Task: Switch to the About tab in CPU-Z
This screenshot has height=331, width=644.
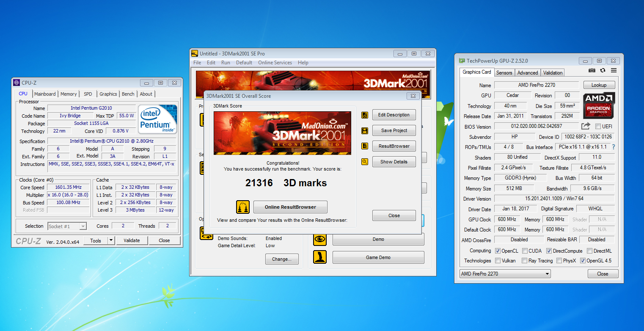Action: (x=146, y=94)
